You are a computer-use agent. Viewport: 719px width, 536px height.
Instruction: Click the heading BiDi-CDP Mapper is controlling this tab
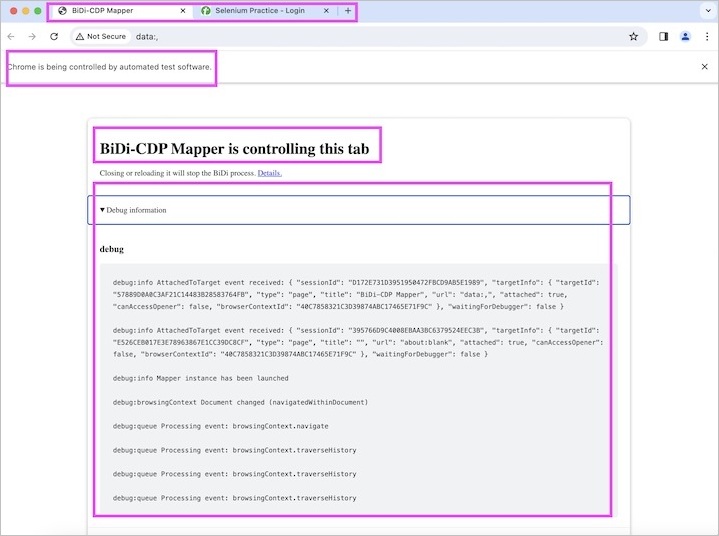click(x=234, y=149)
